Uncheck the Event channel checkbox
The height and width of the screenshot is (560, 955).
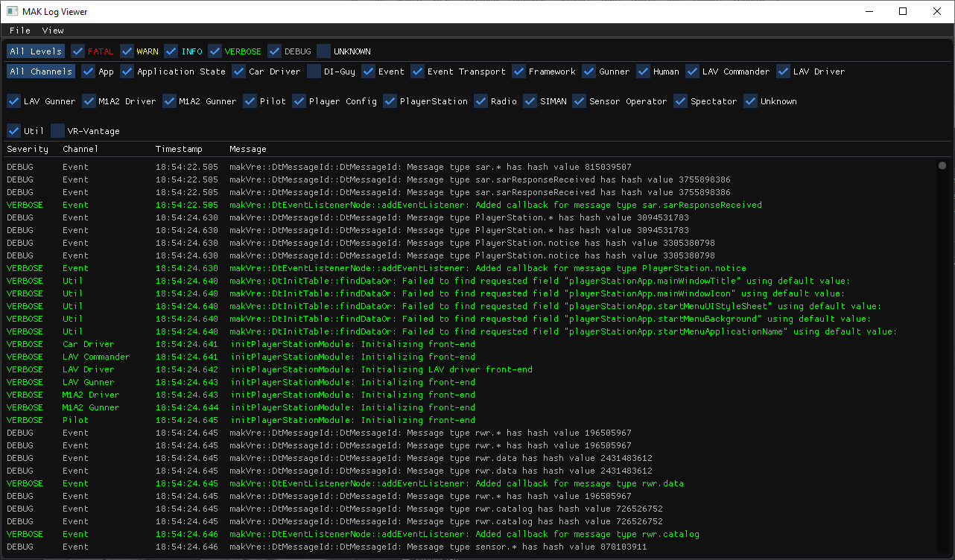pos(368,71)
